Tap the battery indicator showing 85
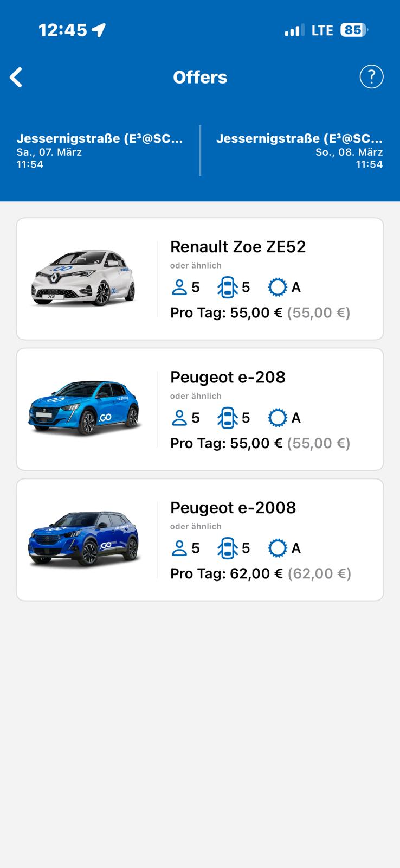400x868 pixels. [x=353, y=30]
